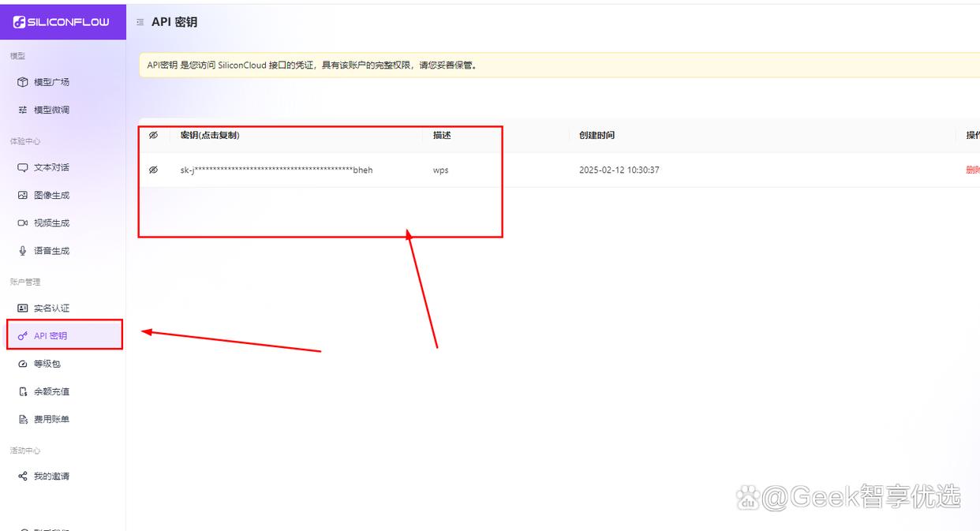The width and height of the screenshot is (980, 531).
Task: Click the 余额充值 icon
Action: (23, 391)
